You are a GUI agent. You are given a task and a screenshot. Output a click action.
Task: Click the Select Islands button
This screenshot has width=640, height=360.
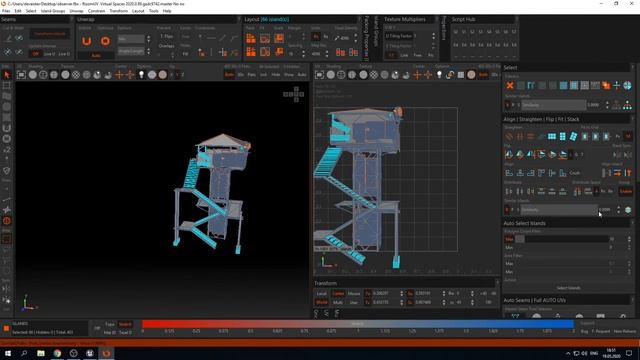568,288
